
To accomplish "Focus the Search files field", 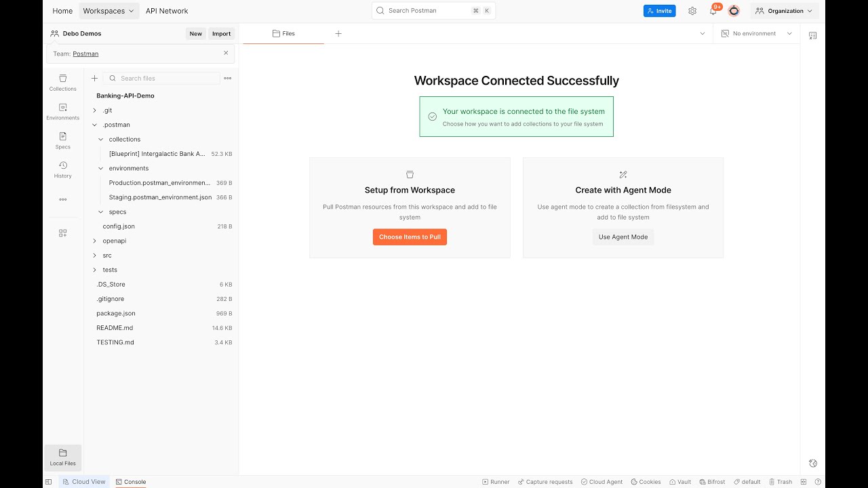I will tap(162, 78).
